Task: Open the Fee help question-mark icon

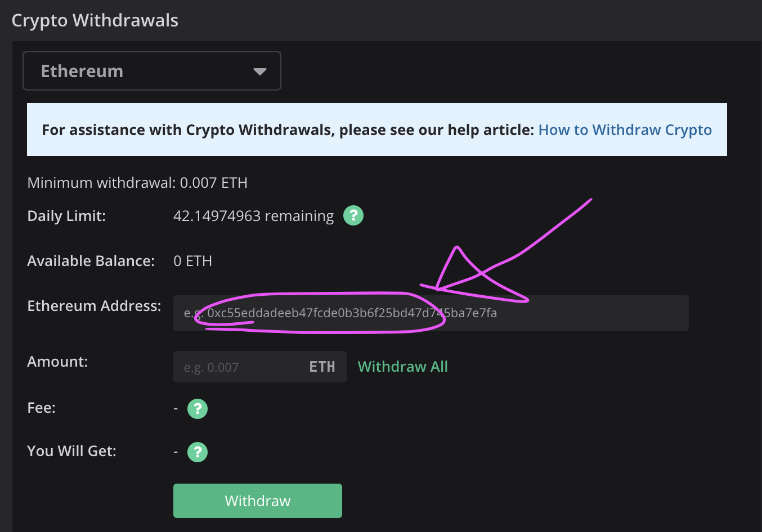Action: coord(198,409)
